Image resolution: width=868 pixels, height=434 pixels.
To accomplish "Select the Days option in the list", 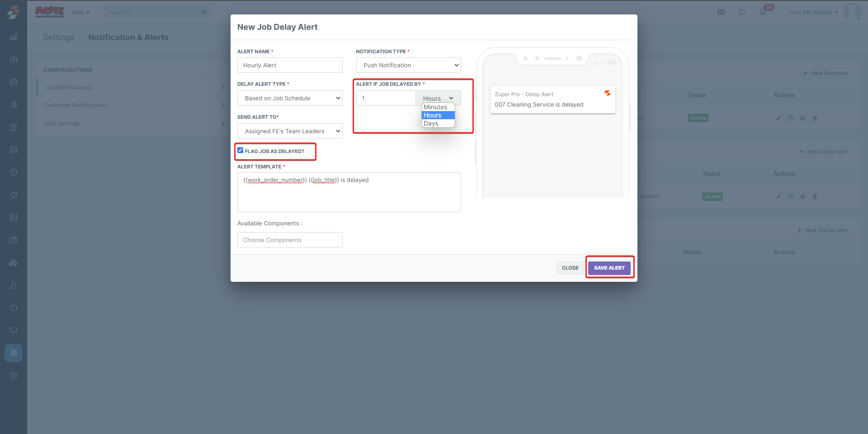I will pos(438,123).
